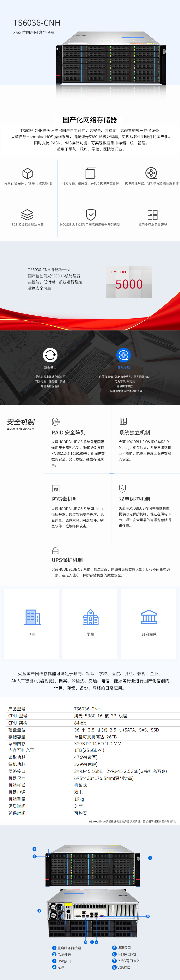This screenshot has width=180, height=980.
Task: Click the PS disclaimer note below the spec table
Action: [x=133, y=821]
